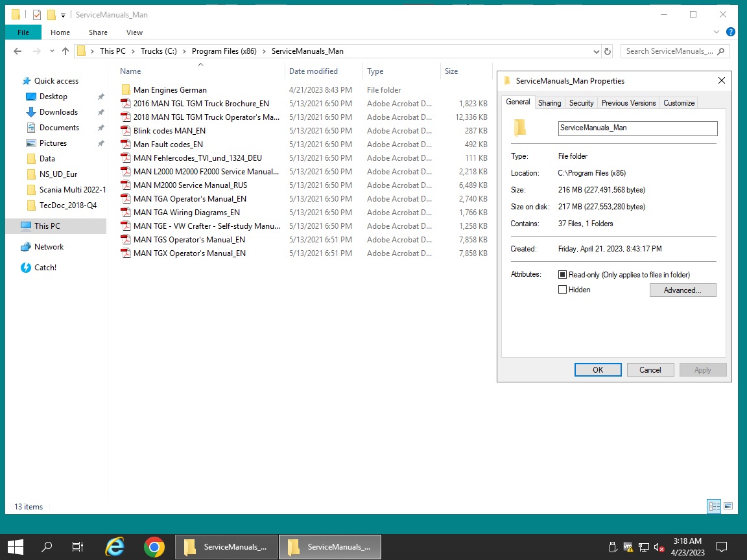Open the Man Engines German folder
747x560 pixels.
coord(170,90)
